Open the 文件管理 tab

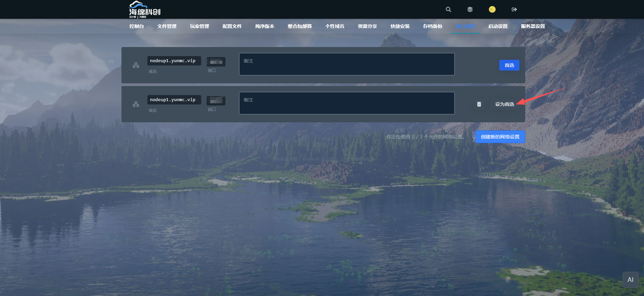[x=167, y=26]
